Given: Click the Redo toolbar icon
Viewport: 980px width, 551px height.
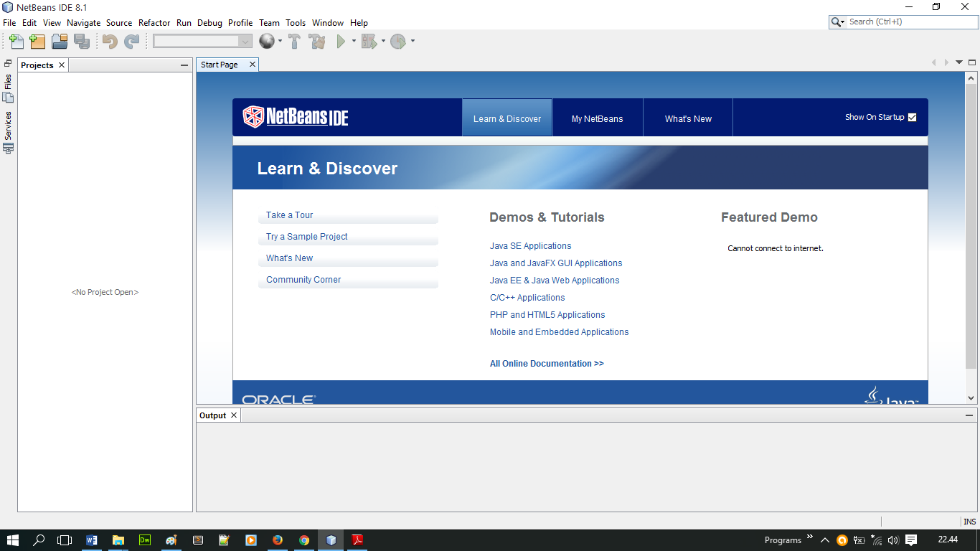Looking at the screenshot, I should [132, 42].
